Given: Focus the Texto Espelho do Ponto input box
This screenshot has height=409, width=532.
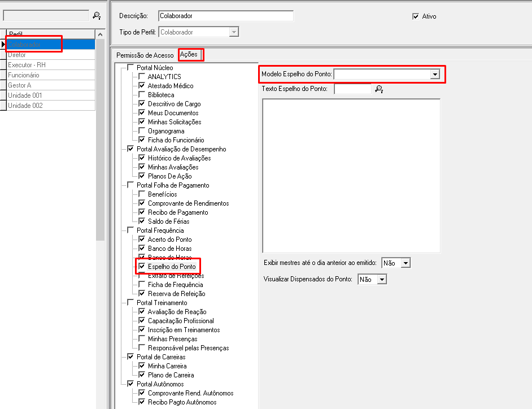Looking at the screenshot, I should 353,89.
